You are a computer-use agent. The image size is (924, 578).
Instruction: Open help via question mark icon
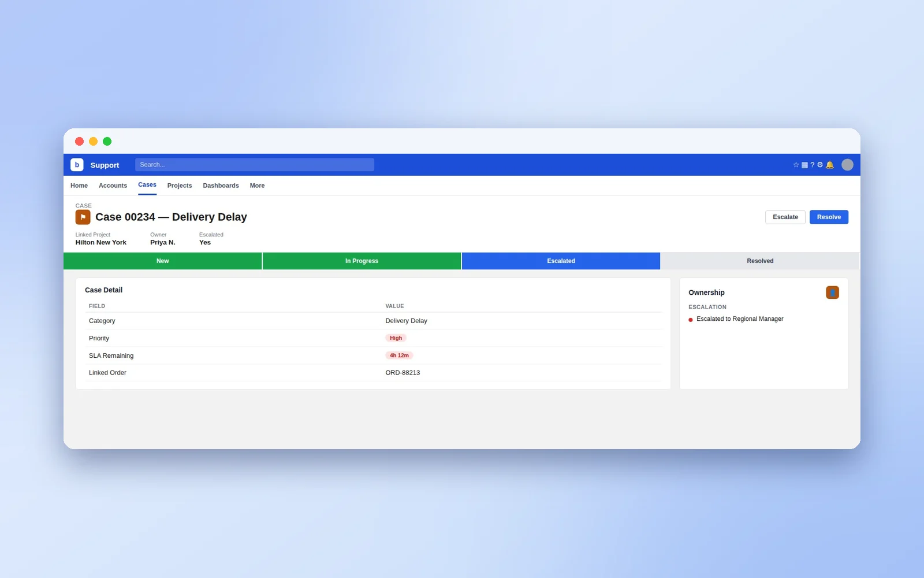(x=812, y=165)
